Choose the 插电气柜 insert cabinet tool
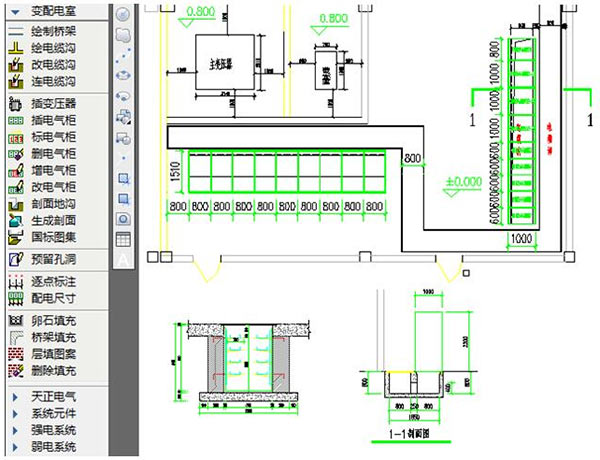Screen dimensions: 600x460 42,120
